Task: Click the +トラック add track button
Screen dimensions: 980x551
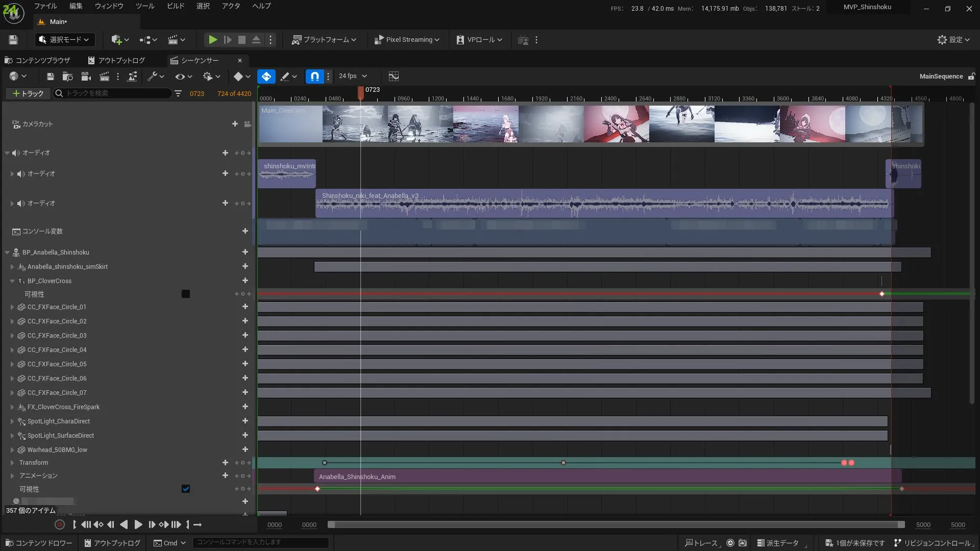Action: pyautogui.click(x=28, y=93)
